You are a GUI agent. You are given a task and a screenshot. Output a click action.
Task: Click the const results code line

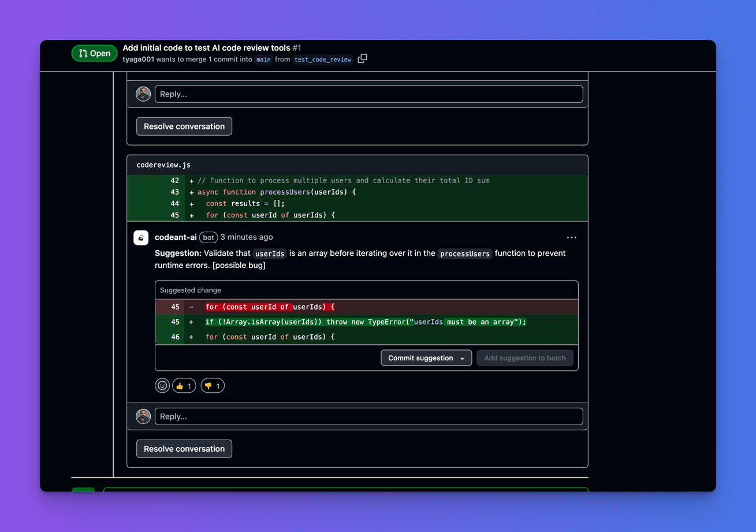click(357, 204)
